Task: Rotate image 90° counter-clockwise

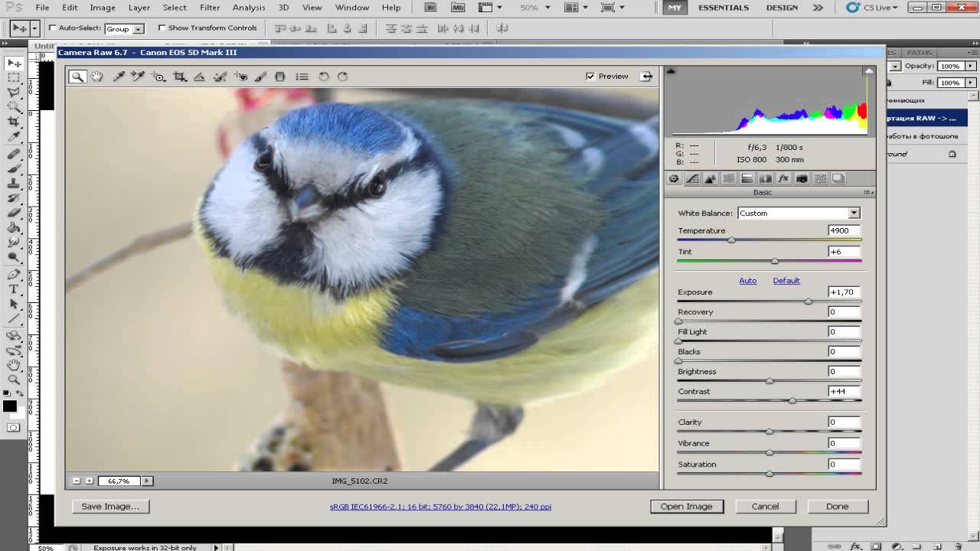Action: (x=324, y=77)
